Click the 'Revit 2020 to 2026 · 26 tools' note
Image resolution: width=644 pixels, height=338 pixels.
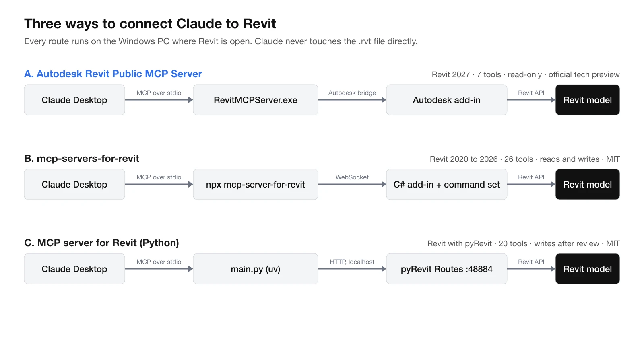coord(525,159)
